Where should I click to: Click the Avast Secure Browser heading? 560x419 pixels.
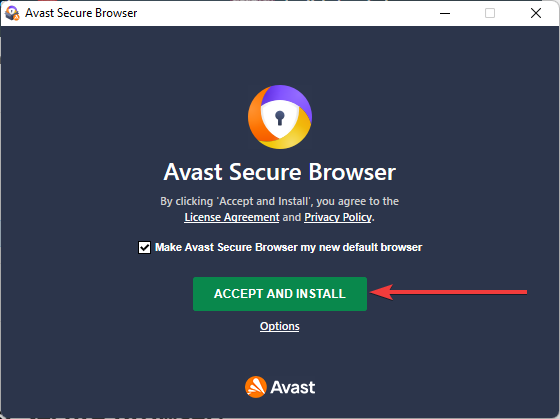[280, 172]
